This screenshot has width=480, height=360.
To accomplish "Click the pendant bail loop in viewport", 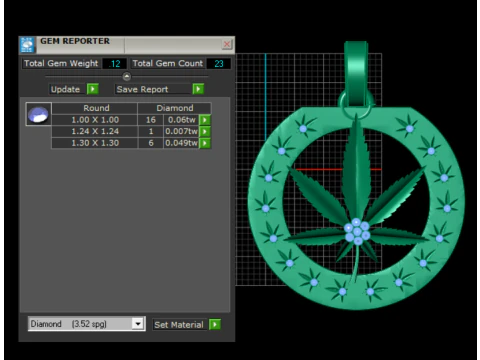I will [x=356, y=75].
